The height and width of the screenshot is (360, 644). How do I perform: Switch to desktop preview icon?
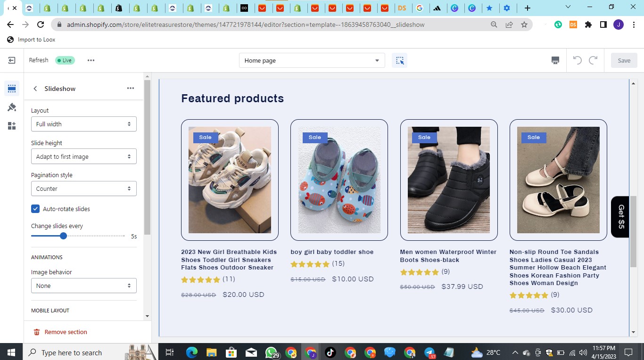pyautogui.click(x=555, y=60)
